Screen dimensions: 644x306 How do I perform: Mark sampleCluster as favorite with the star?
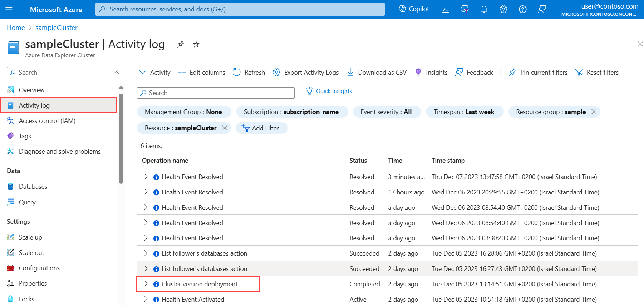(x=196, y=44)
